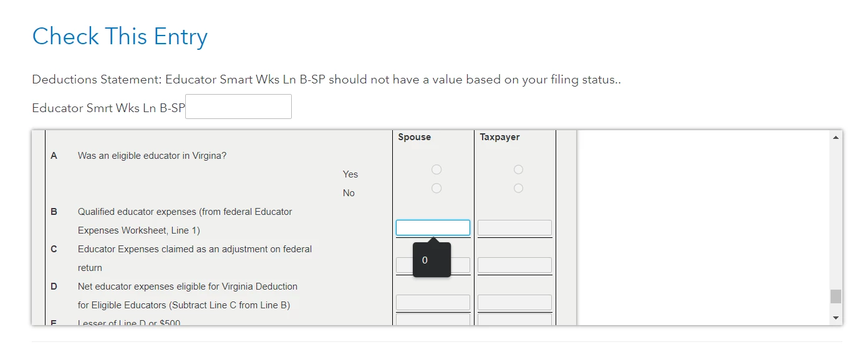The height and width of the screenshot is (360, 868).
Task: Click Spouse Line D net educator expenses field
Action: coord(433,303)
